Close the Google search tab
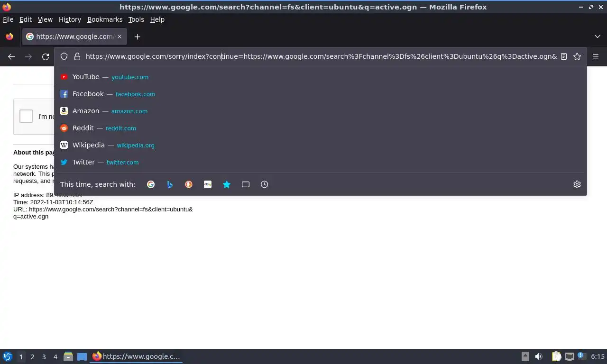607x364 pixels. coord(120,36)
